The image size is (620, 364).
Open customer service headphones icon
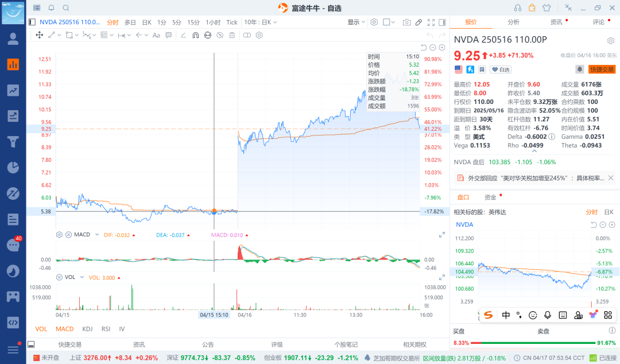(x=518, y=8)
